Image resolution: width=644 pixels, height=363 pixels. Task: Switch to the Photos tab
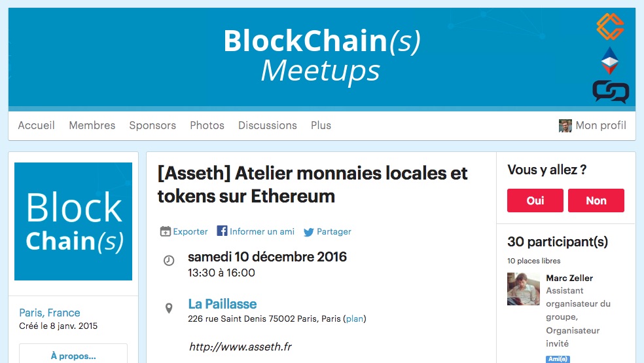pyautogui.click(x=207, y=125)
